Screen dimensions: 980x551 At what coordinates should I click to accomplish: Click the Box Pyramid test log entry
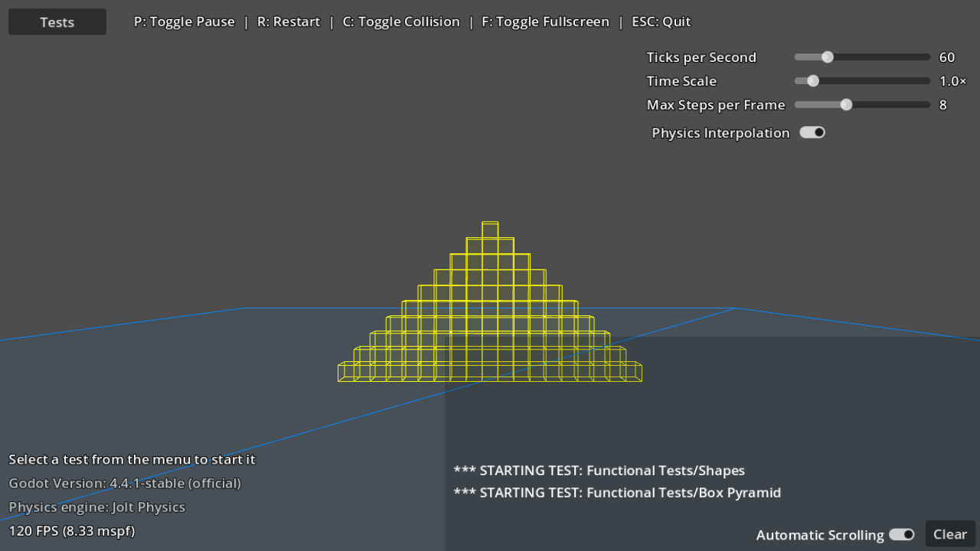(x=618, y=492)
